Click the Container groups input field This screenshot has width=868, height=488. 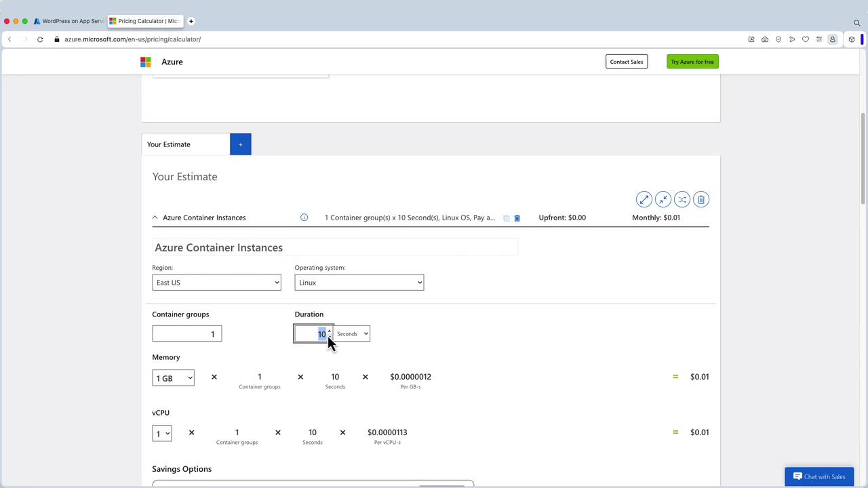pos(186,333)
